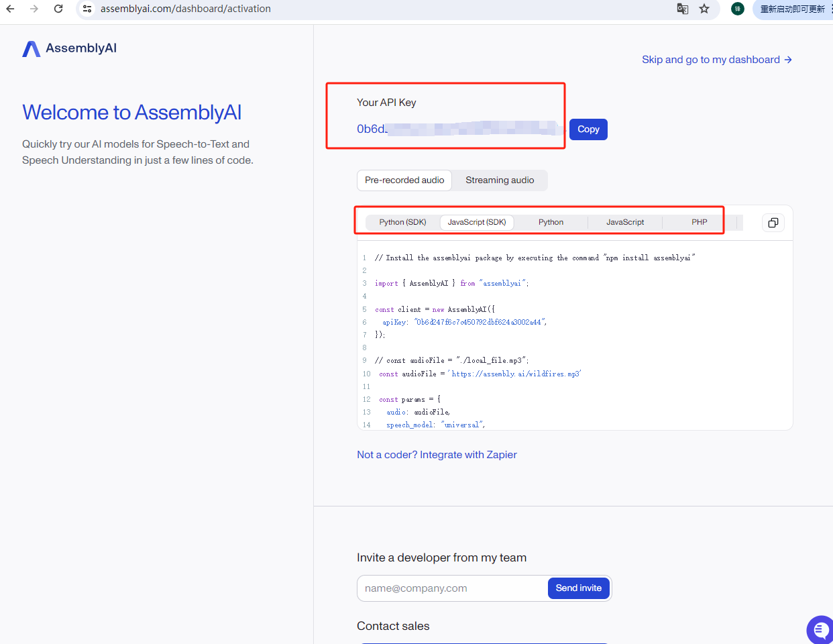Click the apiKey line in code
This screenshot has width=833, height=644.
(464, 322)
